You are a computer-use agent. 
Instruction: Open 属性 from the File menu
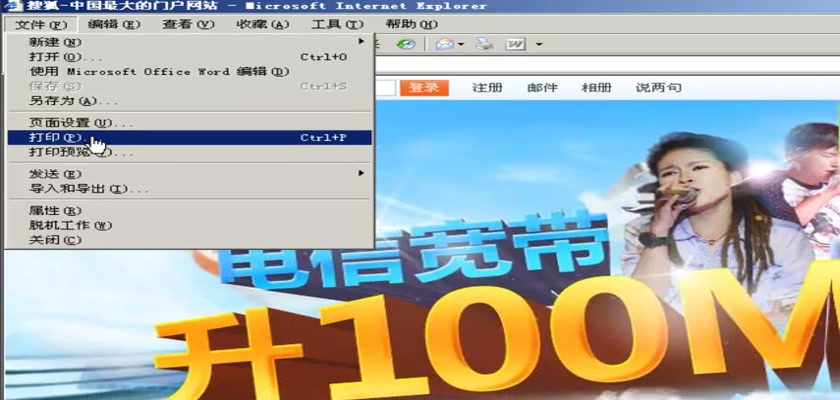coord(190,210)
